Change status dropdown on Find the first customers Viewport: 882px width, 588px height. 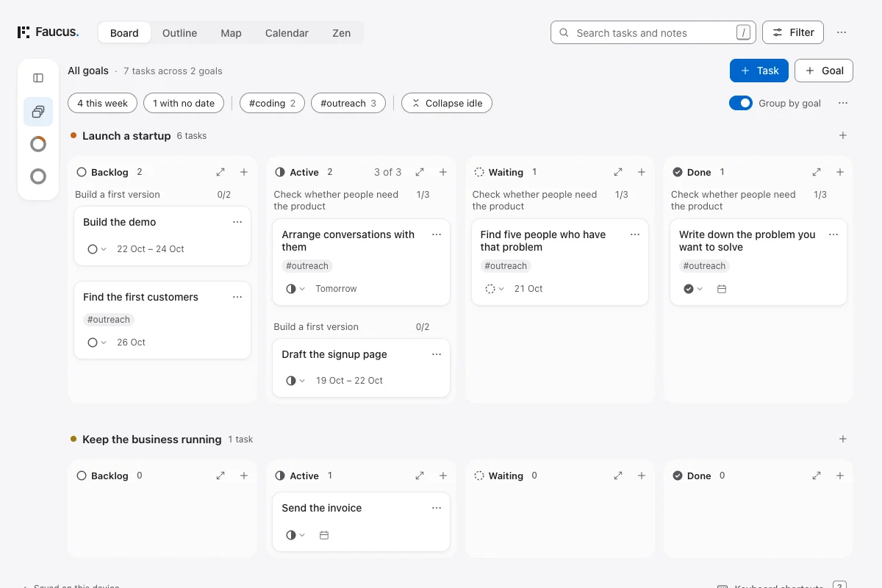click(x=97, y=343)
